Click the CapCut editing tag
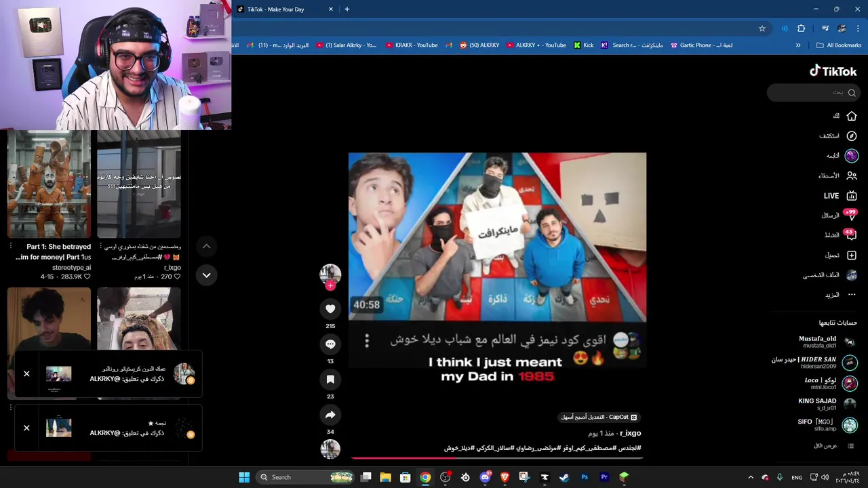 (x=599, y=417)
